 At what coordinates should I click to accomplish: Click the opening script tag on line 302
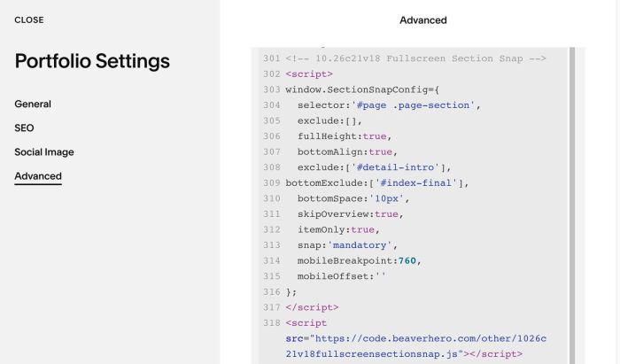click(309, 74)
